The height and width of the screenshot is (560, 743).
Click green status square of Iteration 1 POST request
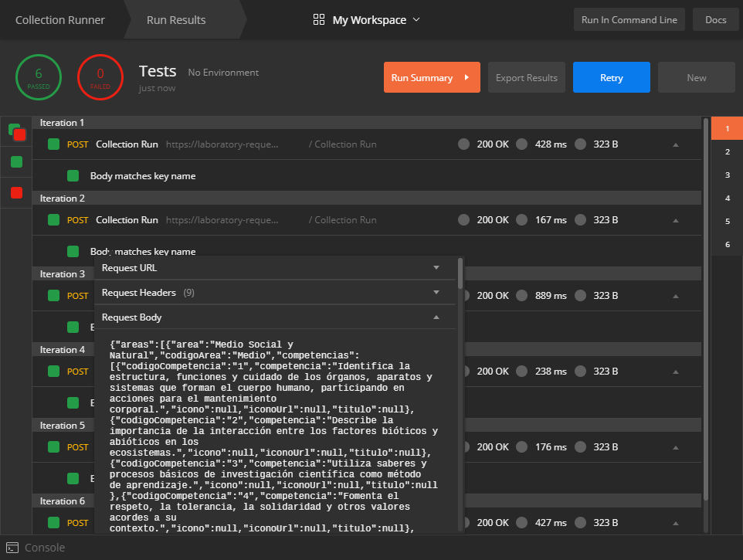tap(53, 144)
